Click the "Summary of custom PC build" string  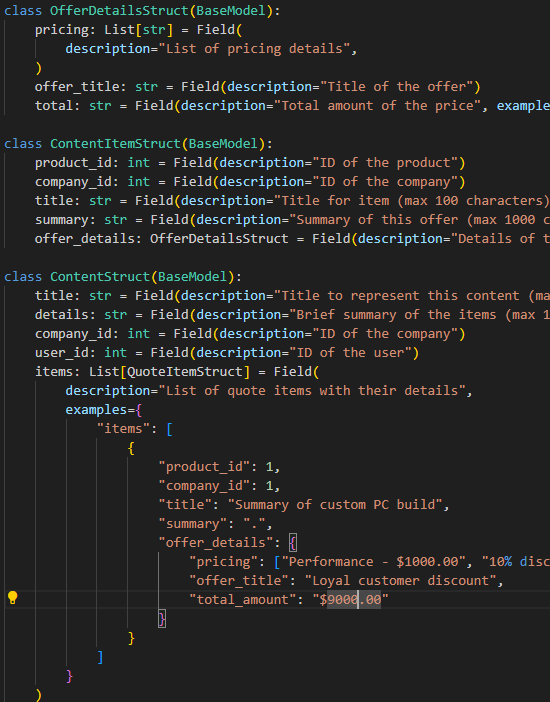335,505
